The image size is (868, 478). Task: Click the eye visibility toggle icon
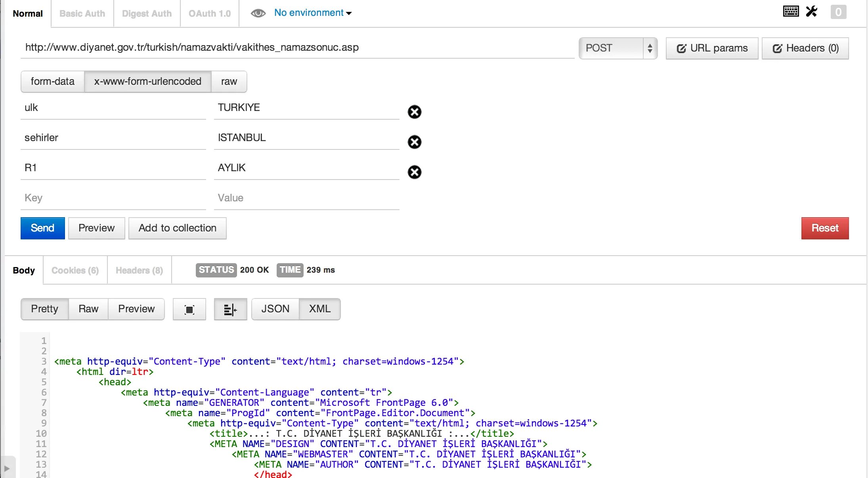click(258, 13)
